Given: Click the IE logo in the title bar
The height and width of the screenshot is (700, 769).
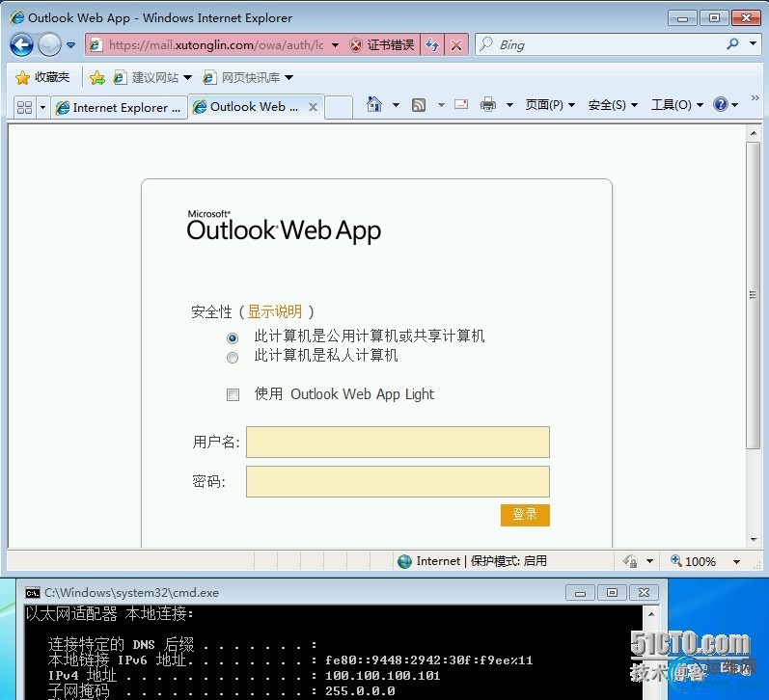Looking at the screenshot, I should click(x=16, y=17).
